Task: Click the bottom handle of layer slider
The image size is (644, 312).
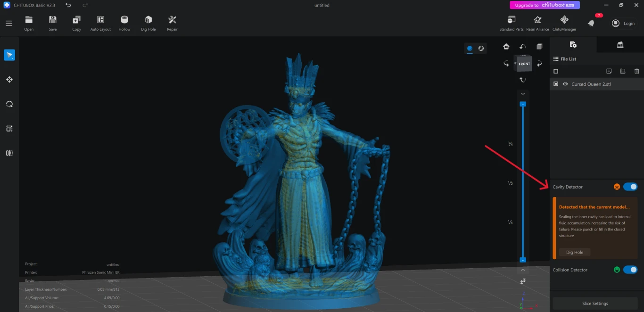Action: 523,260
